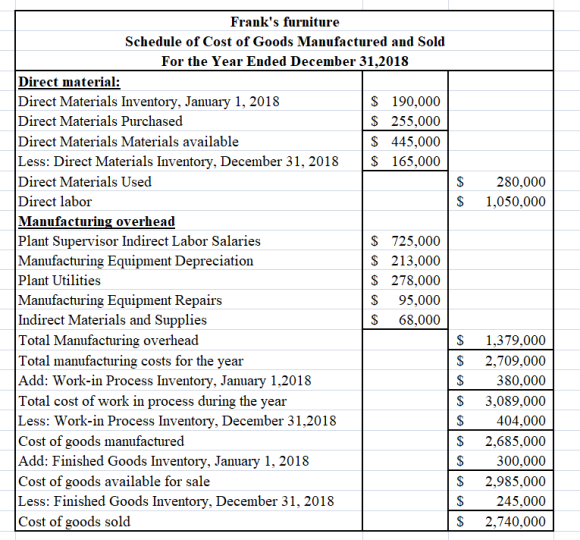
Task: Select the "For the Year Ended December 31,2018" cell
Action: point(284,61)
